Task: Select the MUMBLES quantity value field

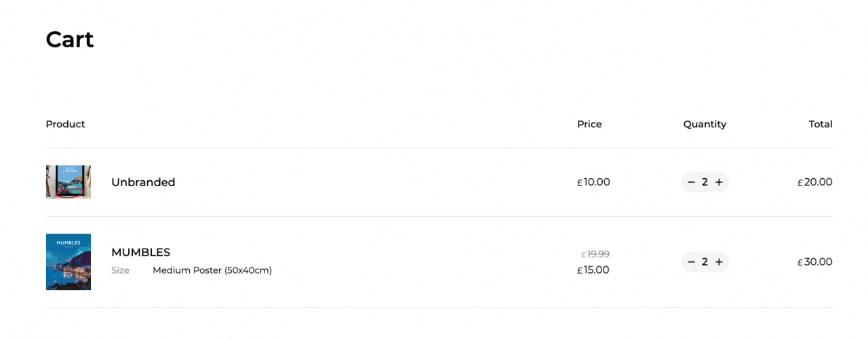Action: click(705, 262)
